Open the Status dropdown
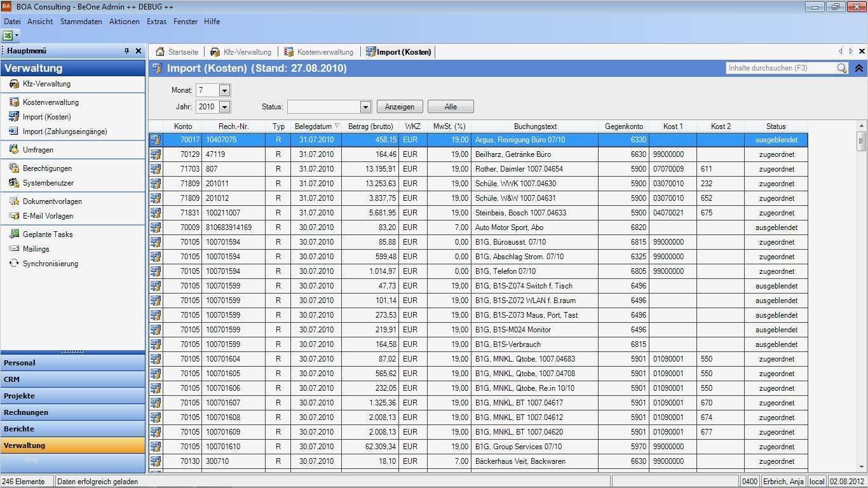The width and height of the screenshot is (868, 488). point(365,106)
